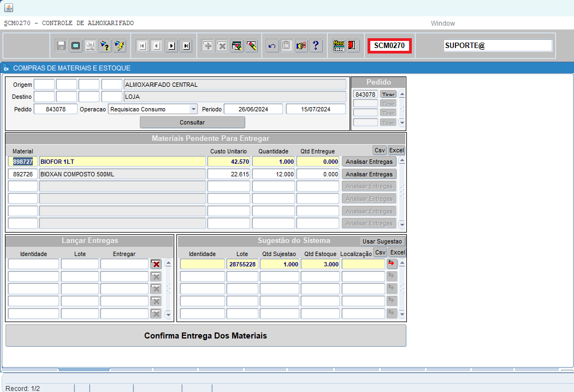Click the red exit door icon
This screenshot has width=574, height=392.
[352, 46]
